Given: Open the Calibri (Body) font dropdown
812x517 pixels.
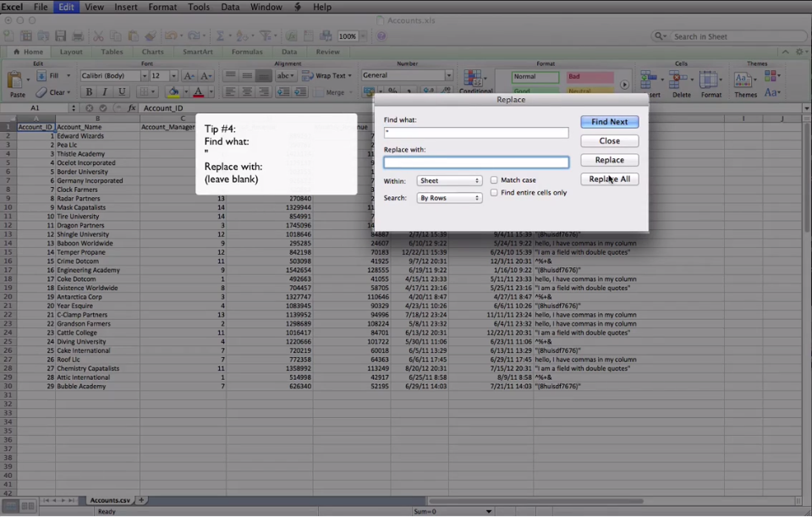Looking at the screenshot, I should (145, 75).
